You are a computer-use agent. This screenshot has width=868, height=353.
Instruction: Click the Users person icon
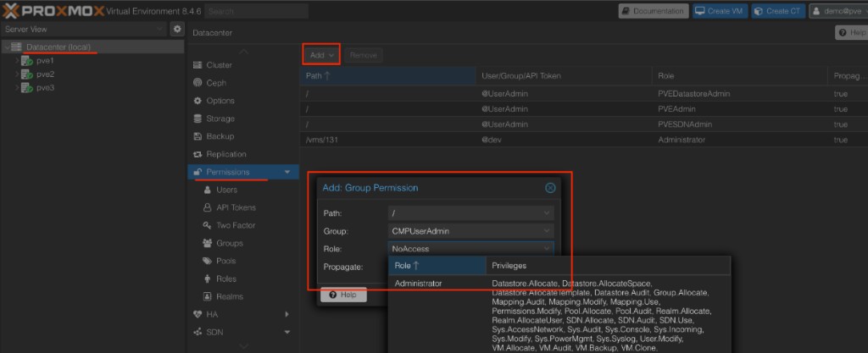click(x=208, y=190)
